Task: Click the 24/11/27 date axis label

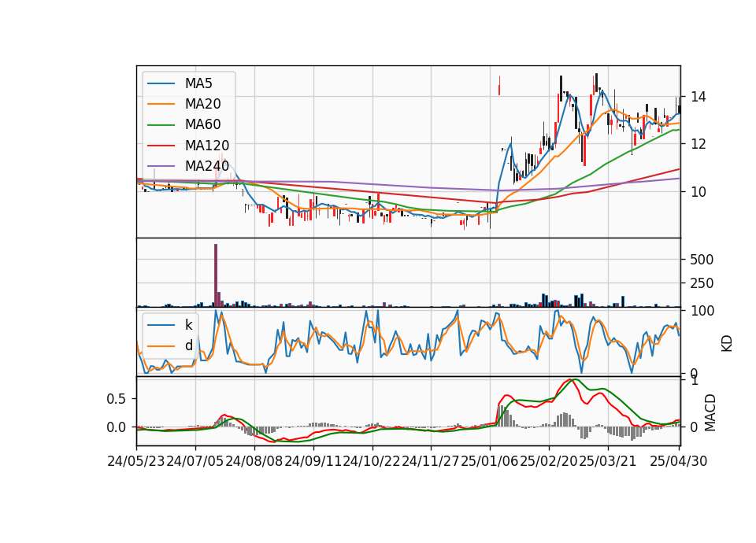Action: 431,462
